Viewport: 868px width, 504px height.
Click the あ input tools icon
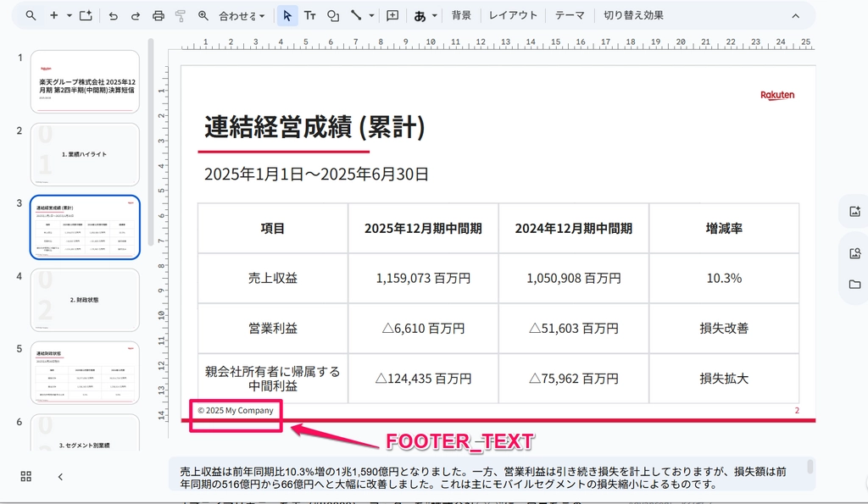420,15
